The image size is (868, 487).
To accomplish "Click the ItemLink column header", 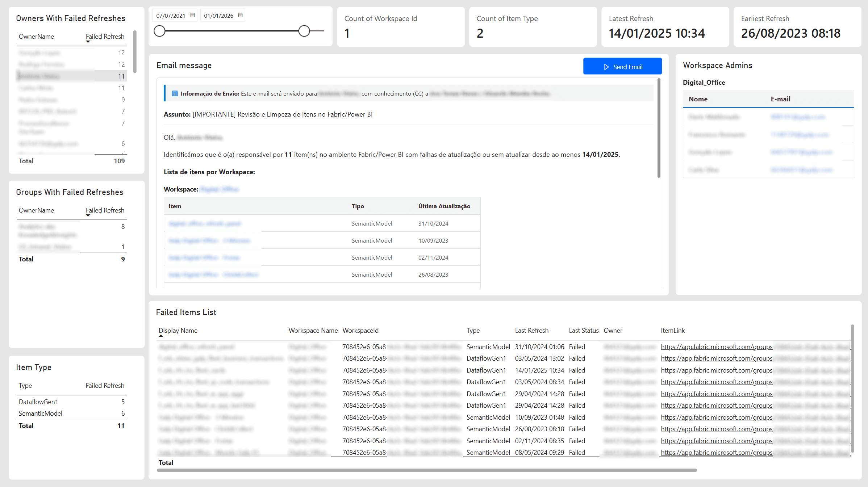I will point(673,331).
